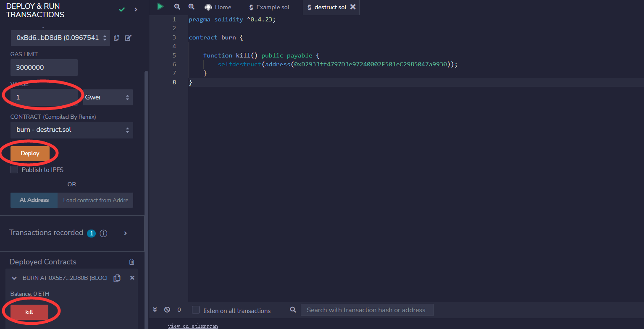This screenshot has width=644, height=329.
Task: Click the 0xD2933ff... address literal in code
Action: (x=371, y=64)
